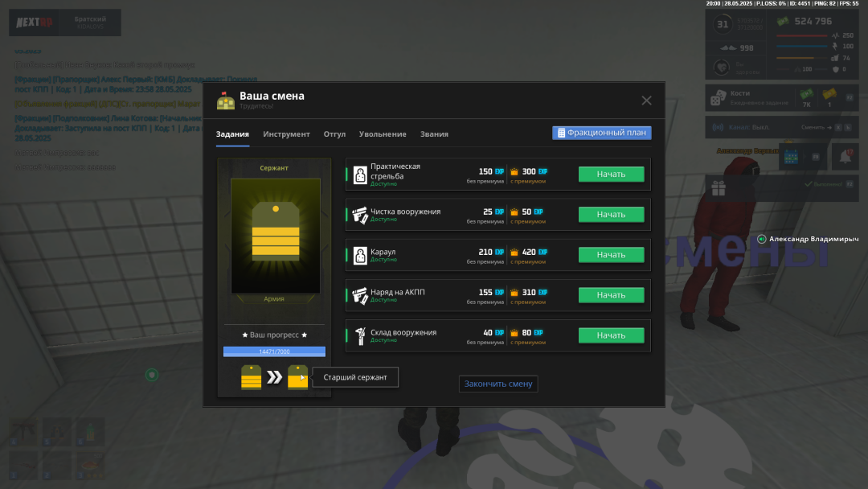Click the rank progress bar 14471/7000
868x489 pixels.
pos(274,351)
